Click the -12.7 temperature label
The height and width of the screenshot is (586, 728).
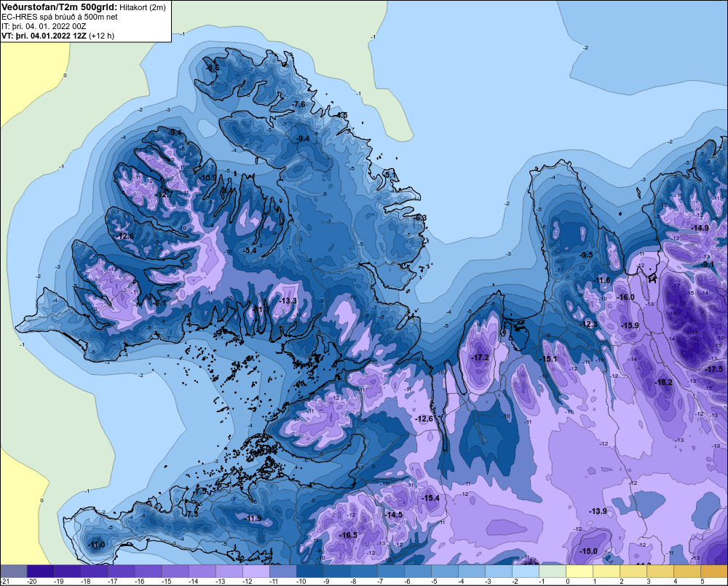163,194
